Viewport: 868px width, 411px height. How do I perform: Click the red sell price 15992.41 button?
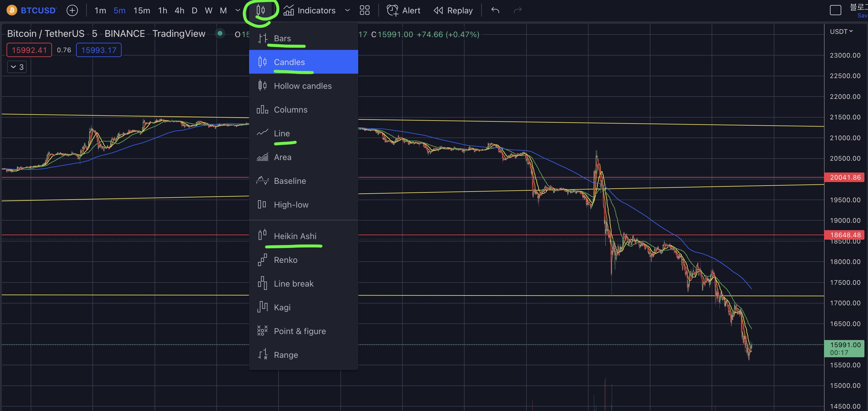pyautogui.click(x=29, y=50)
